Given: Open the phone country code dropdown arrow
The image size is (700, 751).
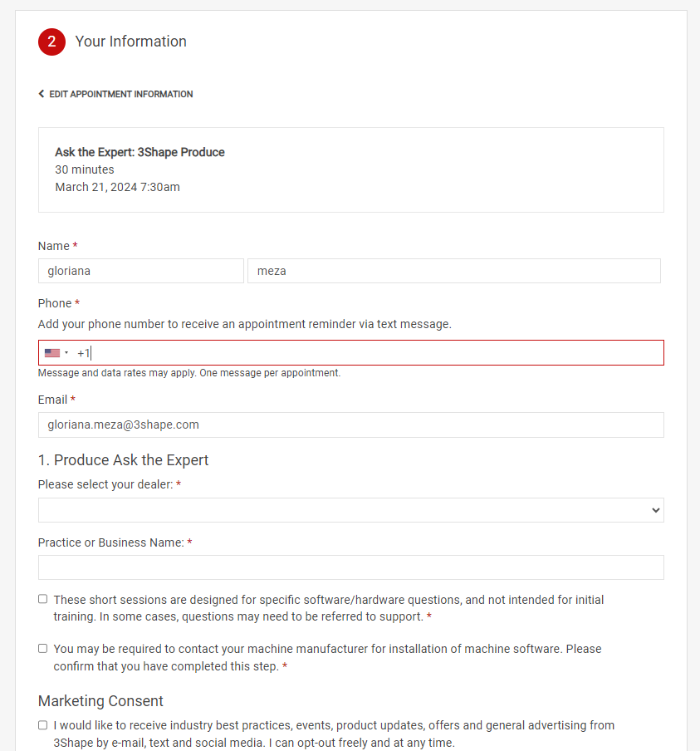Looking at the screenshot, I should [x=66, y=353].
